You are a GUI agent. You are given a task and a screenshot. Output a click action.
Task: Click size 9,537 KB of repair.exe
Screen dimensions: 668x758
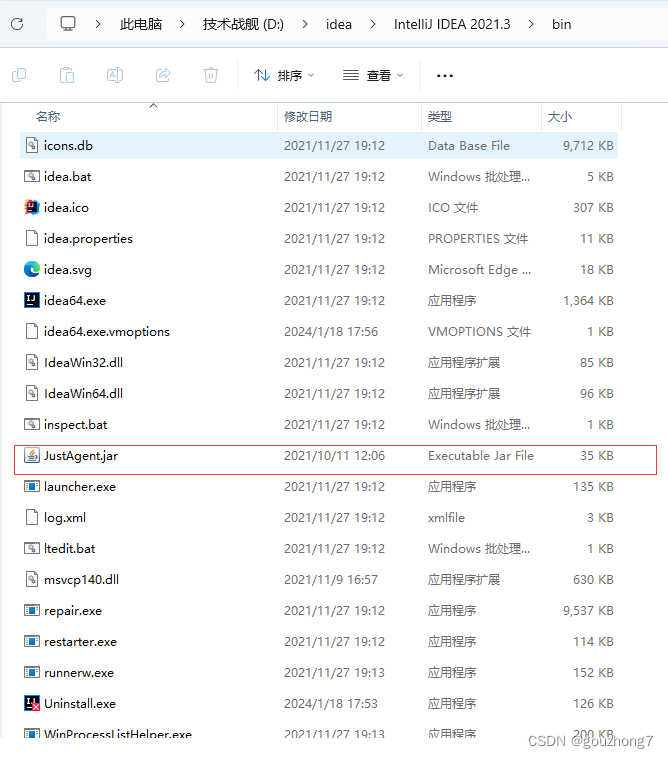[x=588, y=611]
